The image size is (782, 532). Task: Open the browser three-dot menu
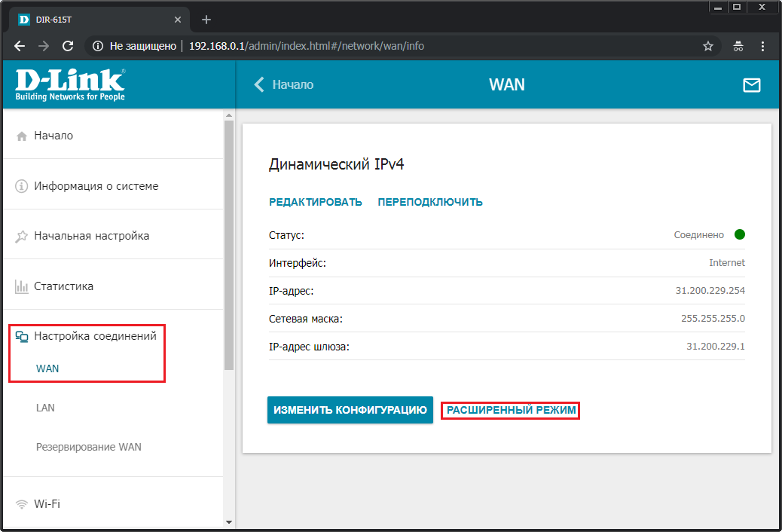762,47
